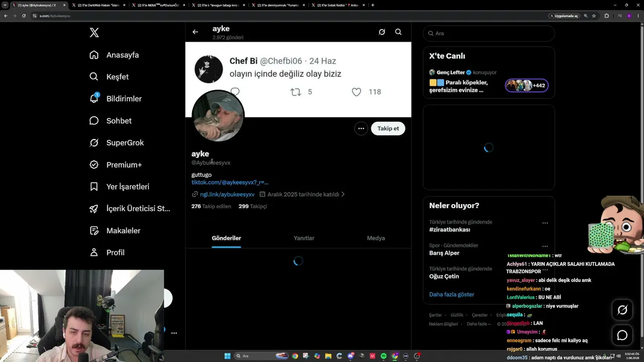Click the Takip et follow button
The image size is (644, 362).
(388, 129)
